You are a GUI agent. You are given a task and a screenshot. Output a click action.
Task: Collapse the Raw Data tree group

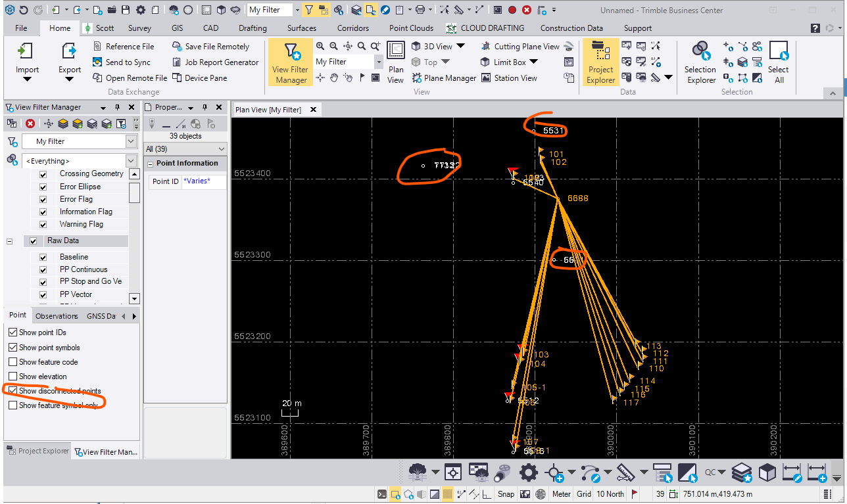(x=10, y=241)
